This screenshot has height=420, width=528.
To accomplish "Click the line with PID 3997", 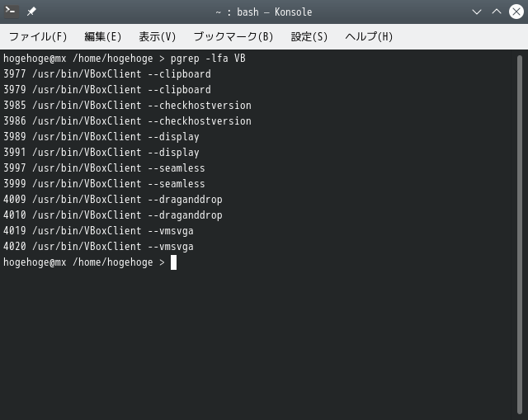I will click(104, 168).
